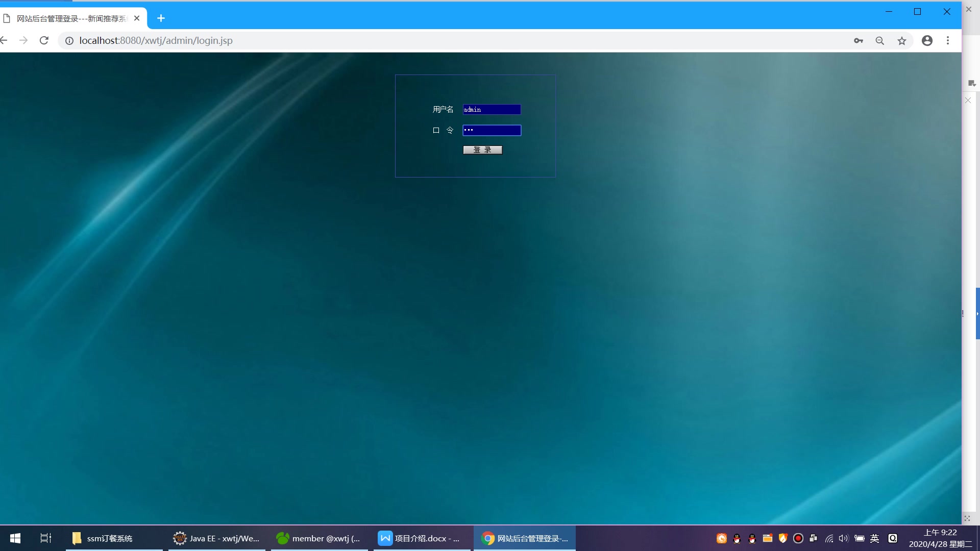Open Task View on the taskbar
Viewport: 980px width, 551px height.
[x=46, y=538]
